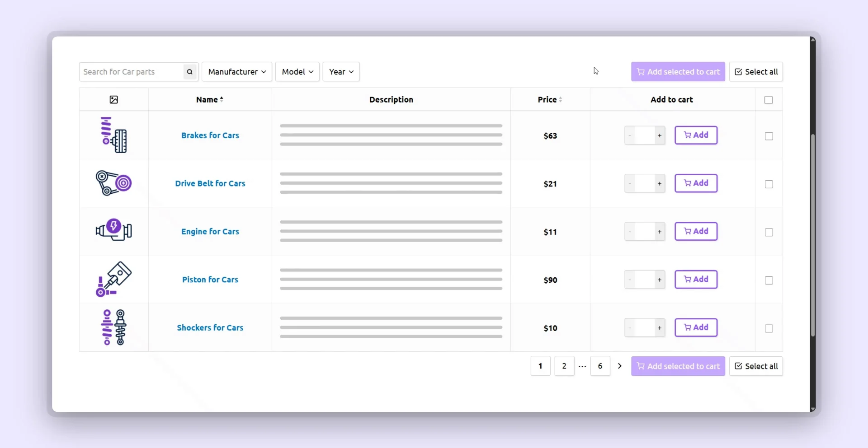
Task: Click quantity field for Engine for Cars
Action: coord(645,232)
